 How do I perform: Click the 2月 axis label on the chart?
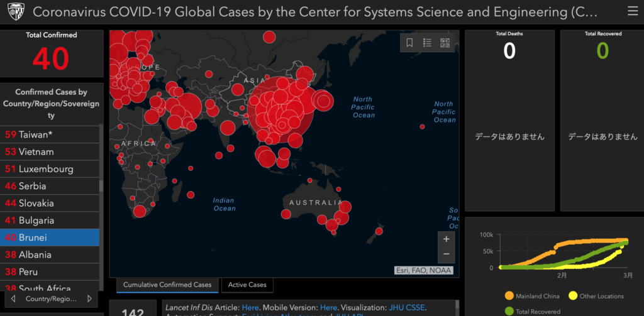(562, 276)
